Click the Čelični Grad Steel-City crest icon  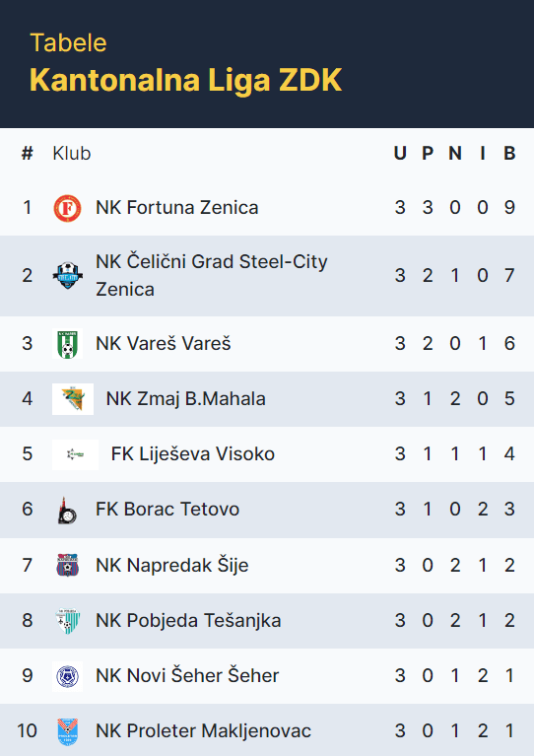pyautogui.click(x=67, y=275)
